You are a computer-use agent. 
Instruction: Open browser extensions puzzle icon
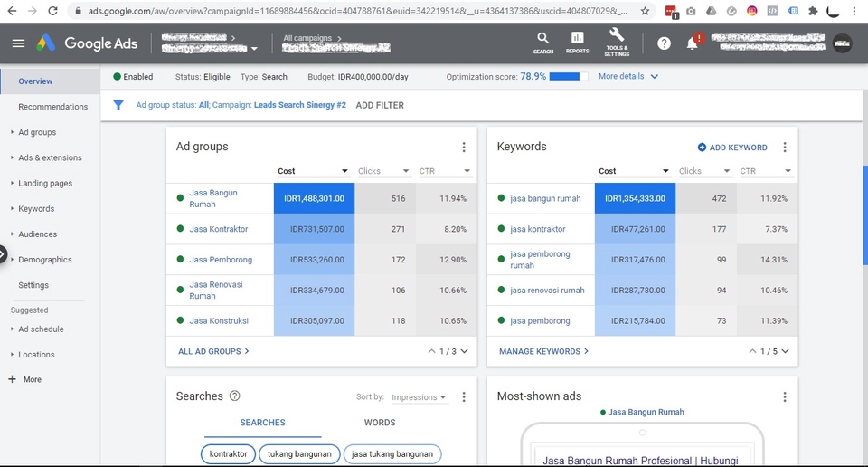click(813, 11)
